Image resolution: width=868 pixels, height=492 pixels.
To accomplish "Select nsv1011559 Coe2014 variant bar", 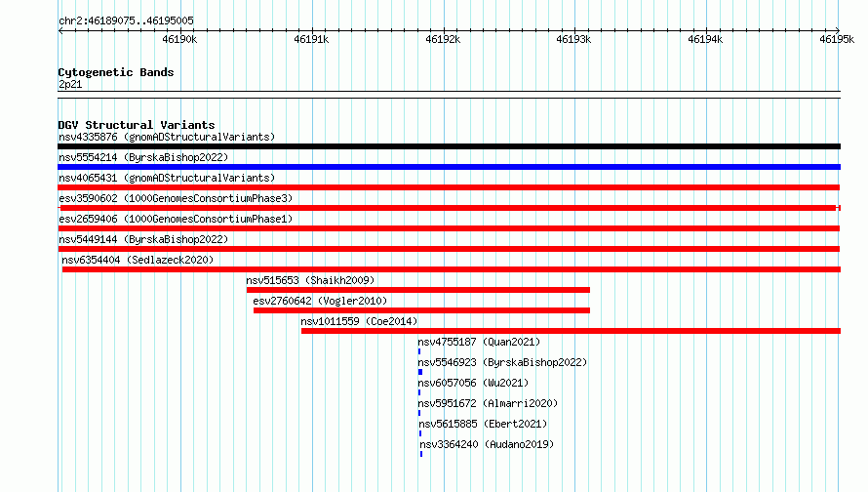I will (571, 331).
